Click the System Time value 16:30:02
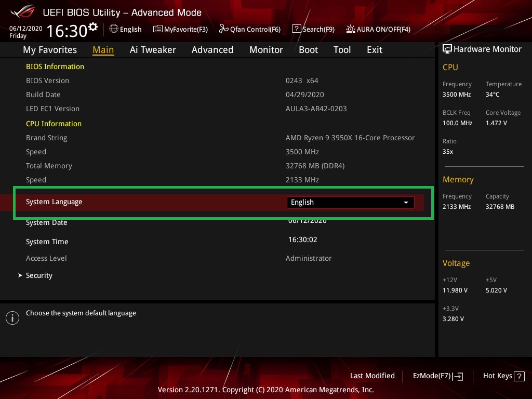Viewport: 532px width, 399px height. click(303, 240)
